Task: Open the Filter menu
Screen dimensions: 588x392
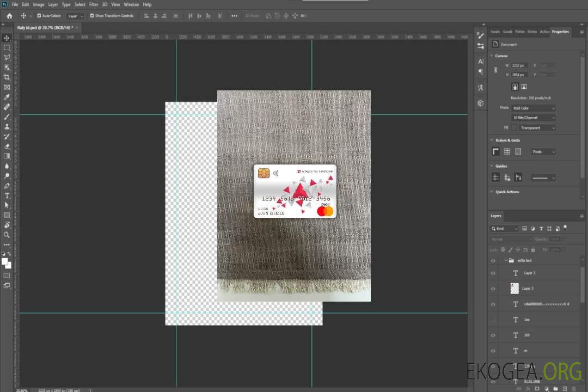Action: (x=94, y=4)
